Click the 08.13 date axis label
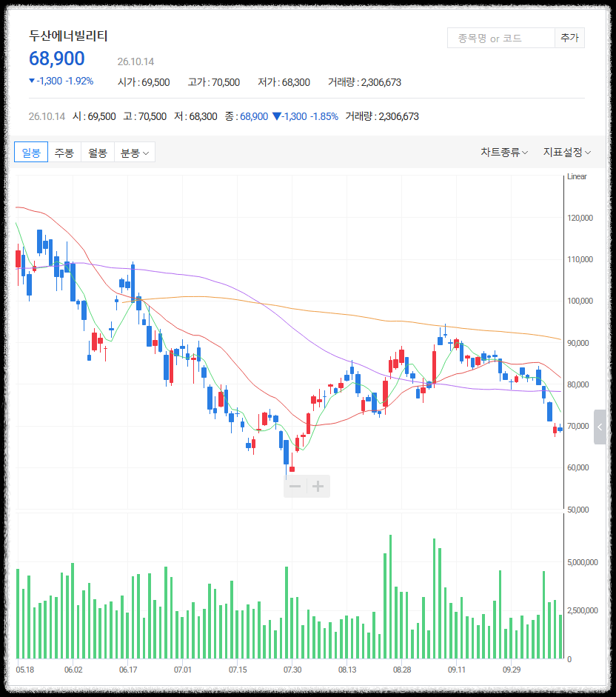 [347, 670]
